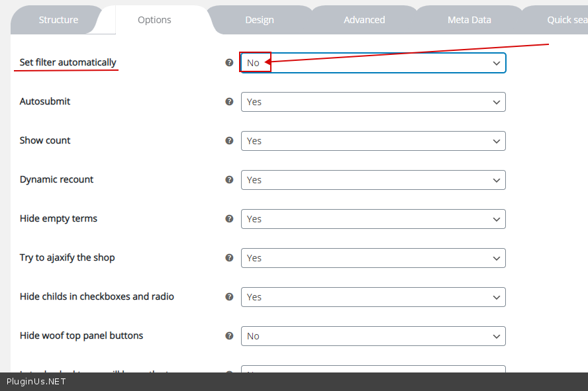Click help icon for Hide childs in checkboxes
The image size is (588, 391).
click(x=229, y=297)
